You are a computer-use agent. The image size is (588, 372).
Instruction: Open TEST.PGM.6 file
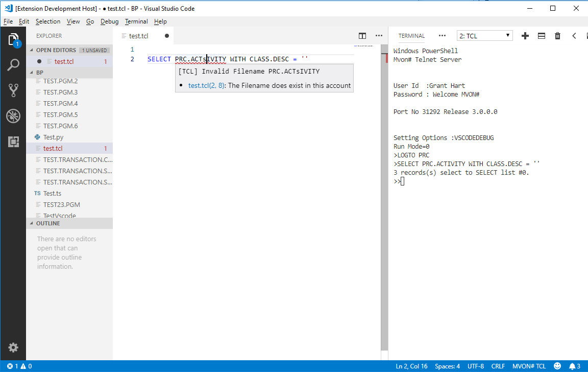tap(69, 126)
